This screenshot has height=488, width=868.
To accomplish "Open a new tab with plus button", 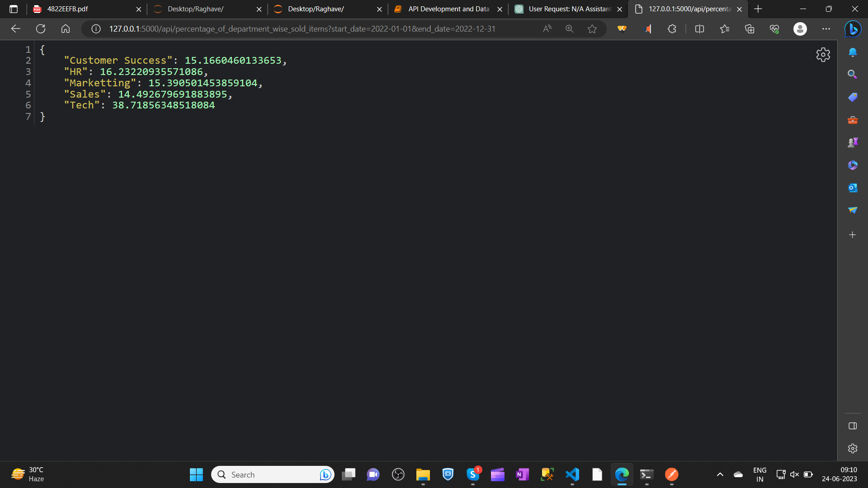I will coord(758,9).
